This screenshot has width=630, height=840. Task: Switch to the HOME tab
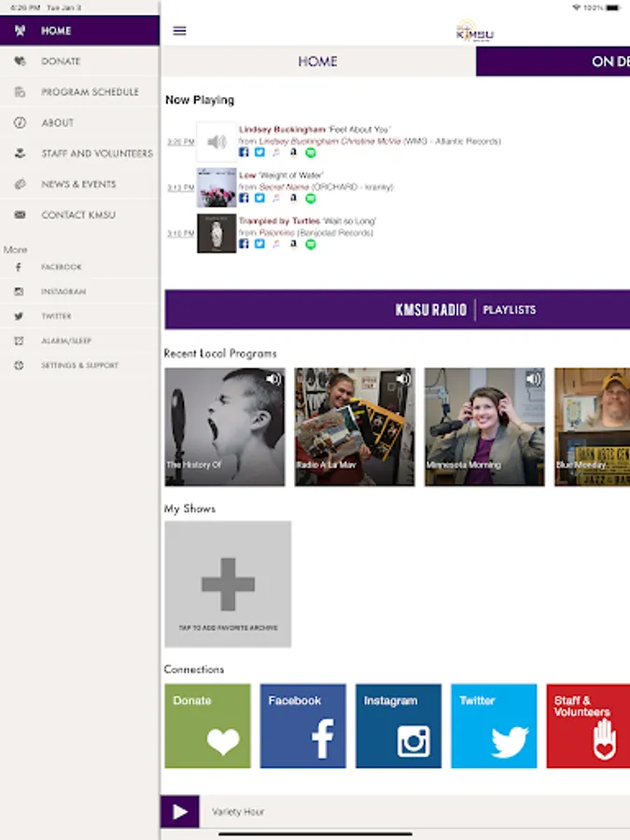[317, 61]
